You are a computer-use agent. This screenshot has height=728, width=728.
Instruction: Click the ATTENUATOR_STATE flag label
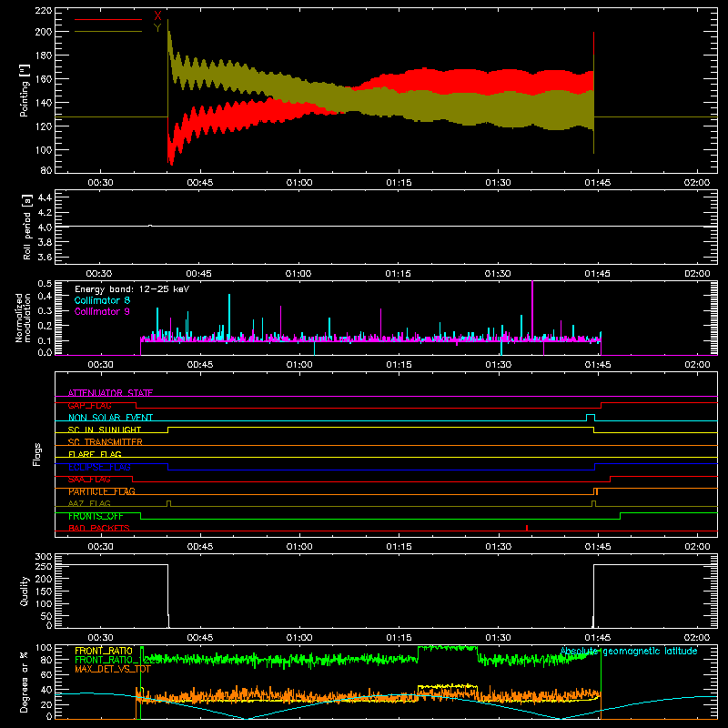110,393
